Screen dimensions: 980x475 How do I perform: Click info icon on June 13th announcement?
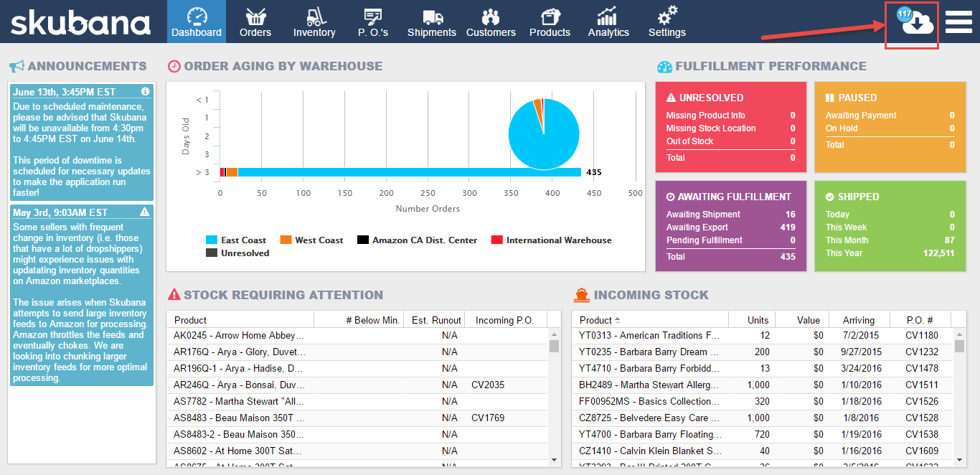(x=145, y=91)
